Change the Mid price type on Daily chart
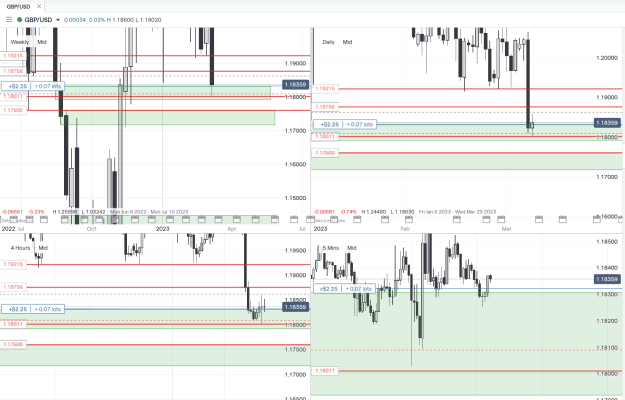The height and width of the screenshot is (400, 625). tap(347, 42)
